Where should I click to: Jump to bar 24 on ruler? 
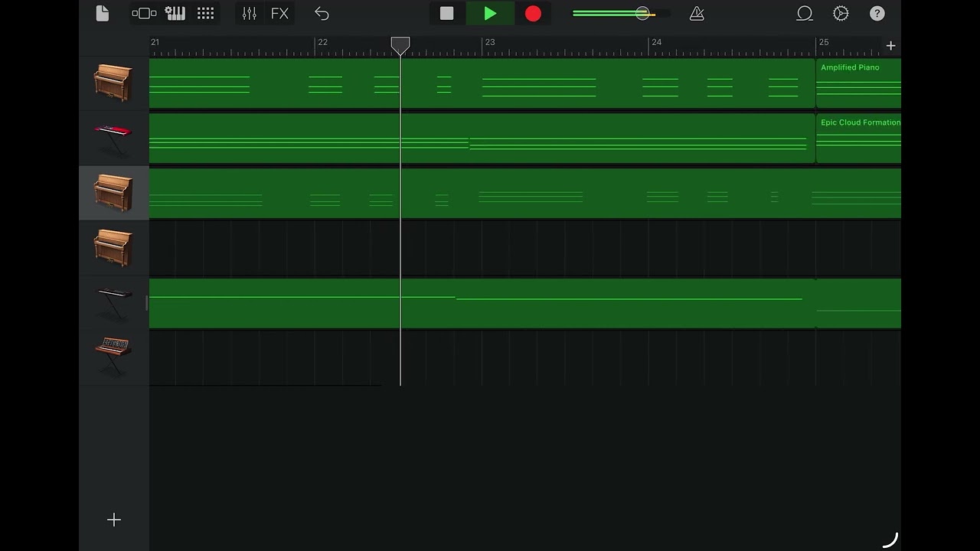656,42
